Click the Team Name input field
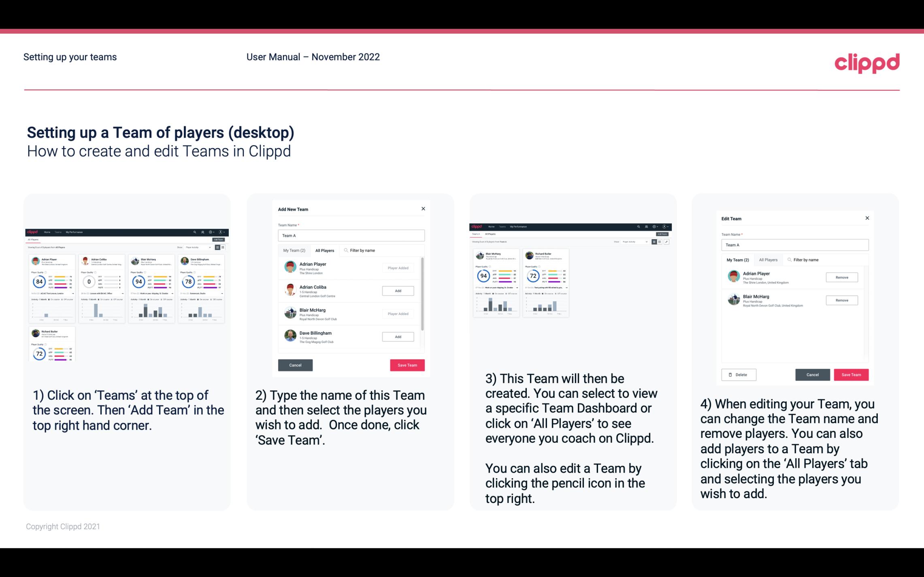Image resolution: width=924 pixels, height=577 pixels. (x=351, y=235)
